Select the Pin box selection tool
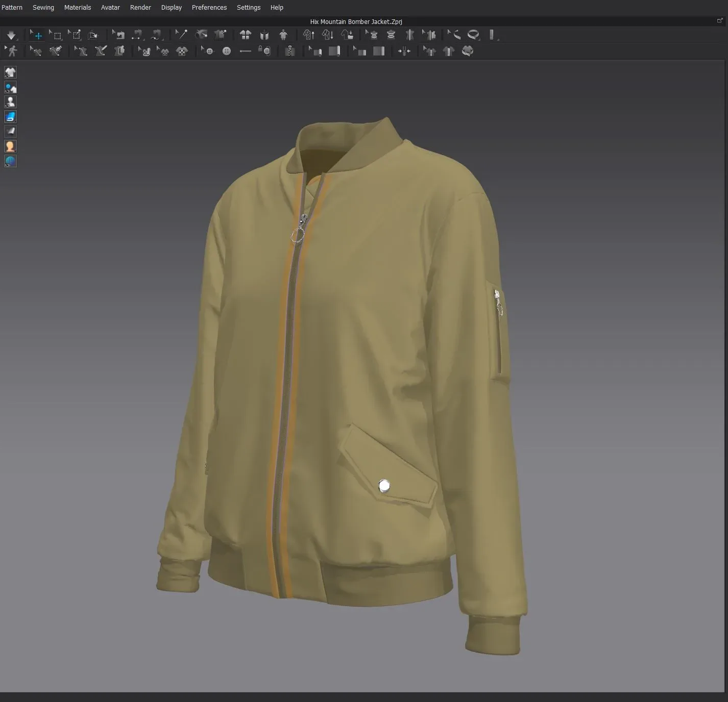Screen dimensions: 728x702 click(75, 35)
